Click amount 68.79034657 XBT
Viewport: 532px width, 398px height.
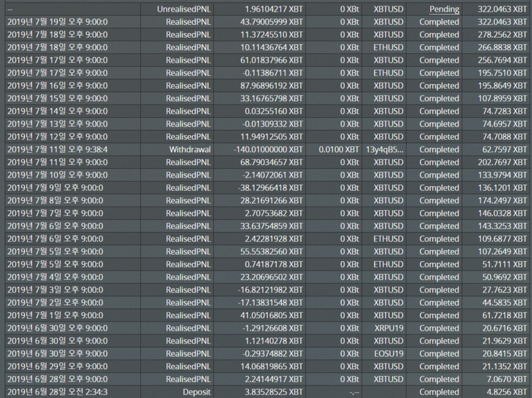coord(271,163)
